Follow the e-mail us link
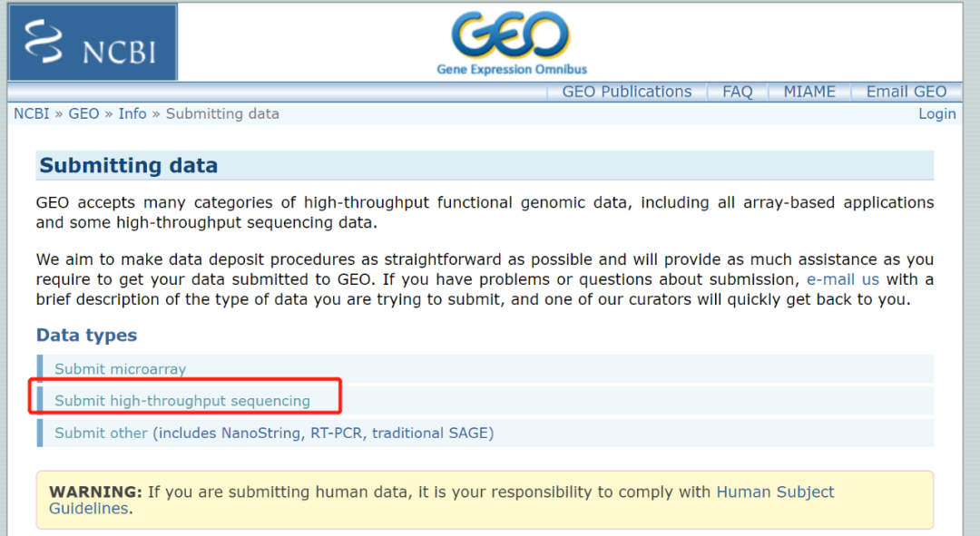 click(842, 279)
